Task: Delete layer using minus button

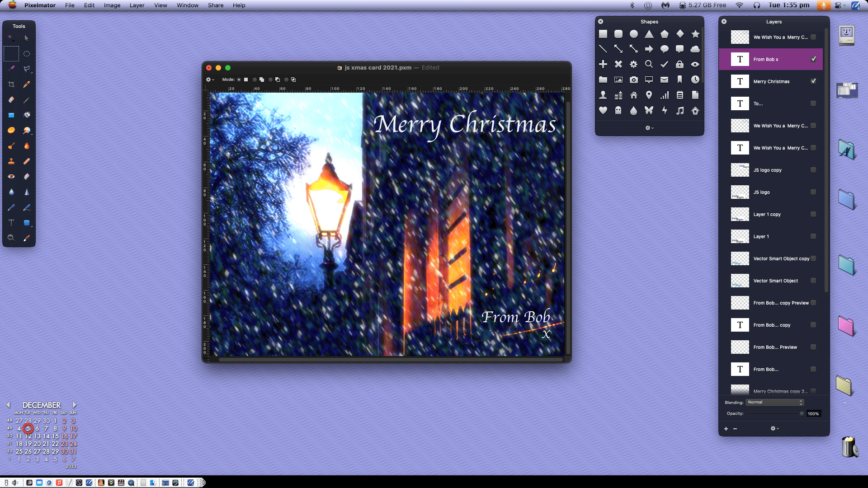Action: 735,429
